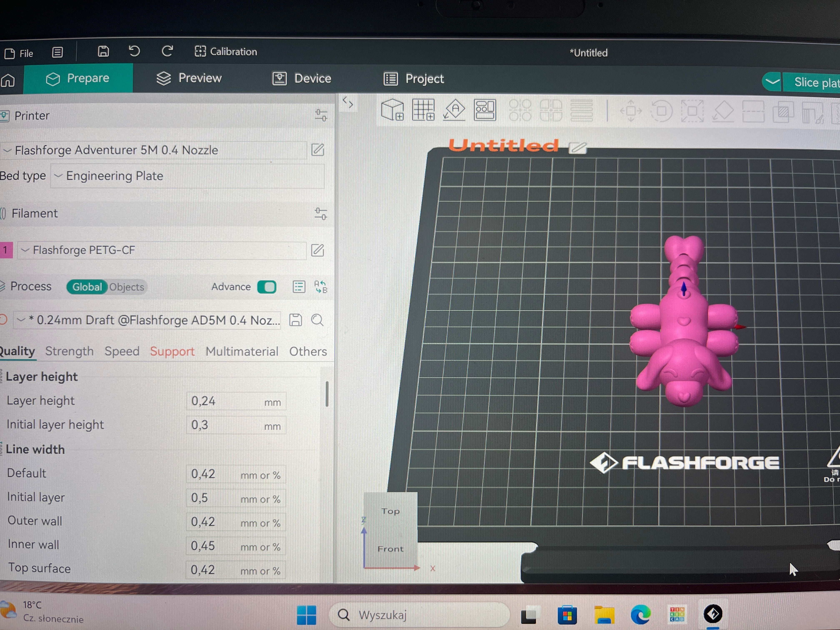Edit the PETG-CF filament preset
Image resolution: width=840 pixels, height=630 pixels.
(318, 250)
